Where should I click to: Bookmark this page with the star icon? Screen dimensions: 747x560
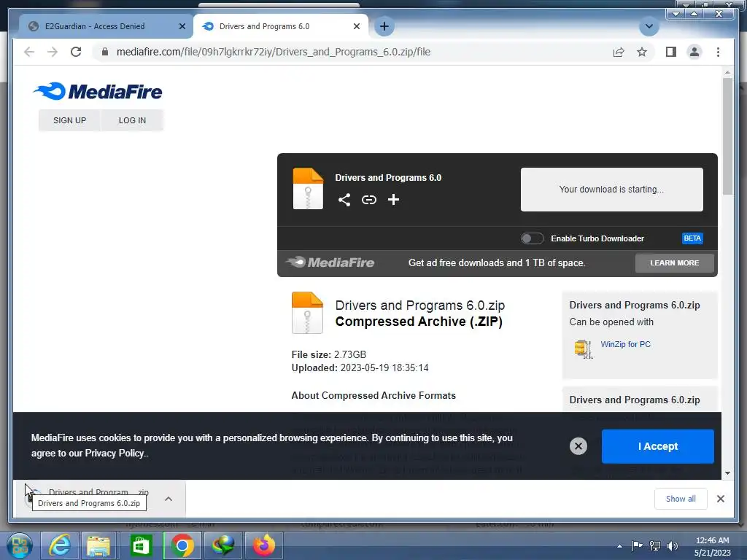tap(642, 52)
